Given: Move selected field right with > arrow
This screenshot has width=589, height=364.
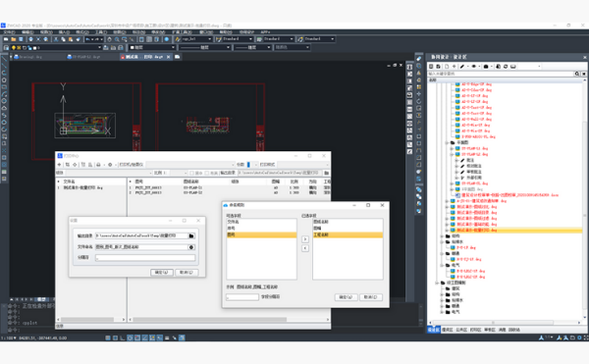Looking at the screenshot, I should tap(305, 239).
